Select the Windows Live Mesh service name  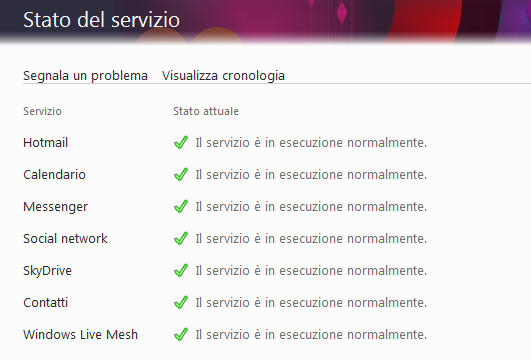[81, 335]
